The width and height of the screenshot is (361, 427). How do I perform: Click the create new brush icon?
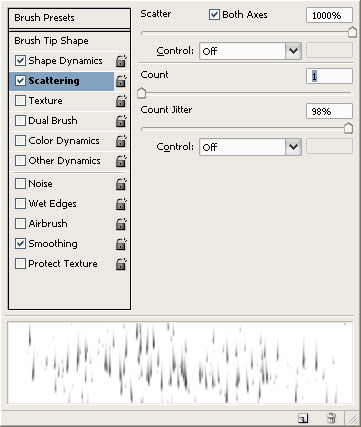[303, 418]
